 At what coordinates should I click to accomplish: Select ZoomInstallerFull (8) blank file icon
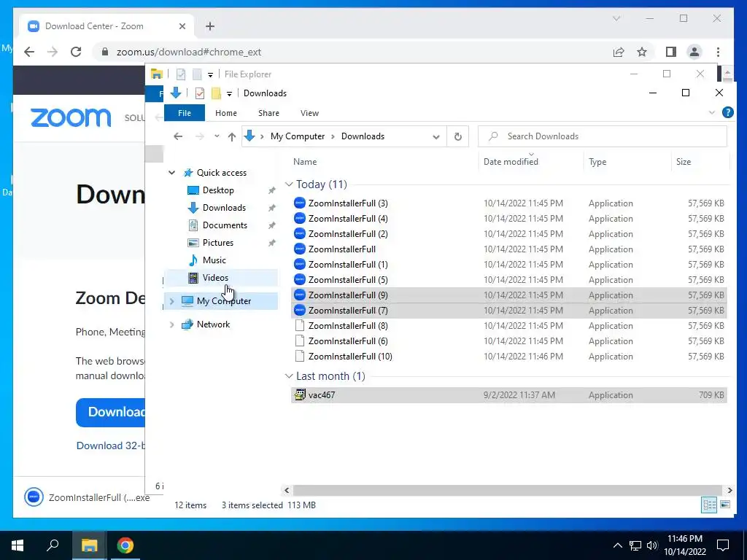tap(300, 326)
